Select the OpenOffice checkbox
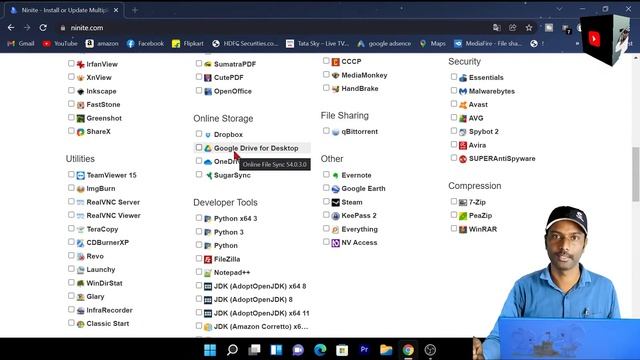This screenshot has height=360, width=640. (x=199, y=91)
